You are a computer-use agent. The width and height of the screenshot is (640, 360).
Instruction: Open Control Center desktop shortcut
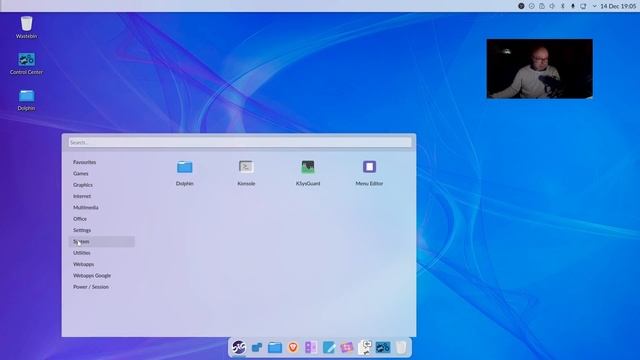27,63
